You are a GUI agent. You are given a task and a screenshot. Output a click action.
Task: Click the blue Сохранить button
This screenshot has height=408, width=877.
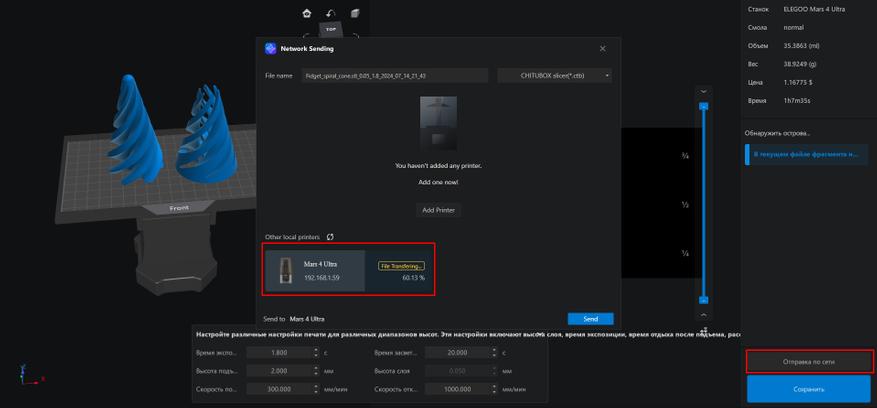coord(809,389)
